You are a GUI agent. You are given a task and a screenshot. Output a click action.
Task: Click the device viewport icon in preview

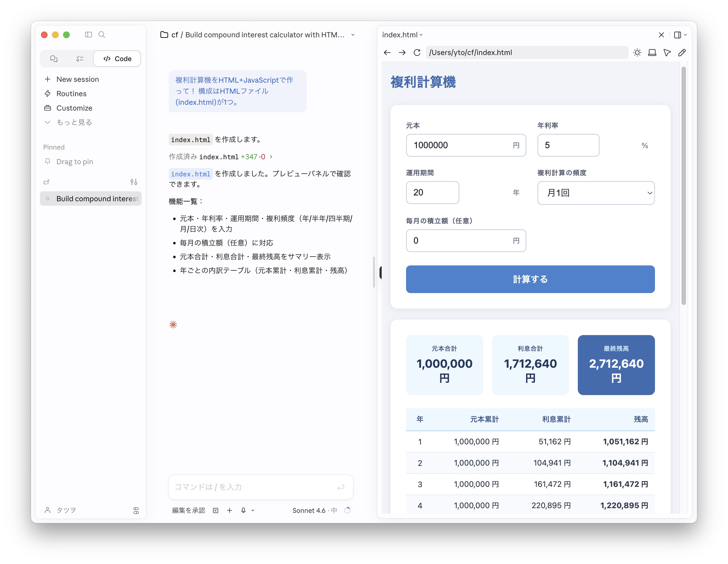tap(652, 52)
